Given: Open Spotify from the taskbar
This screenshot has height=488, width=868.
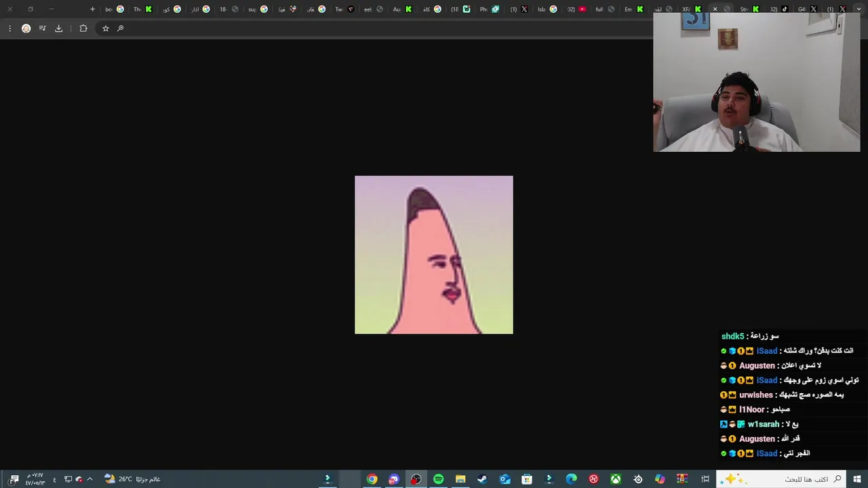Looking at the screenshot, I should 438,479.
